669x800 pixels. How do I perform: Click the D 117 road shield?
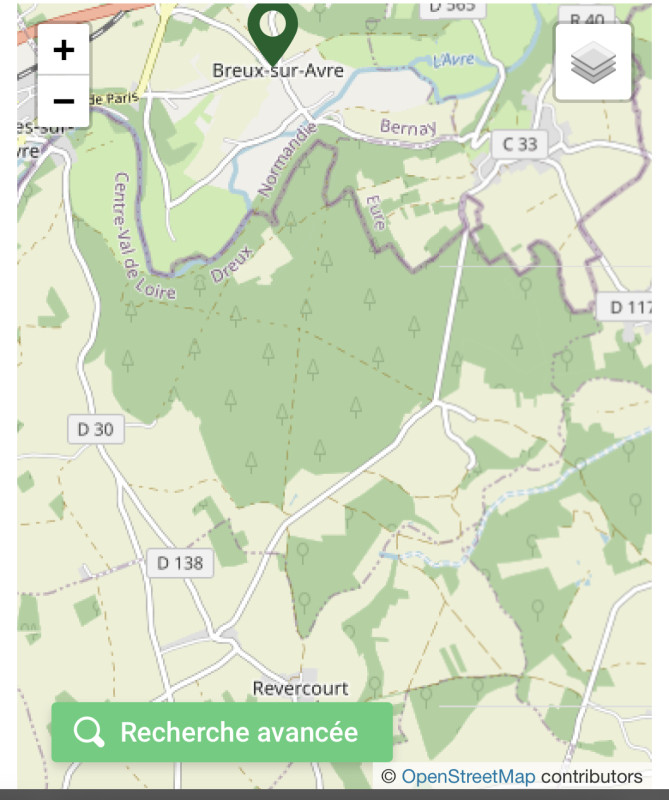626,307
